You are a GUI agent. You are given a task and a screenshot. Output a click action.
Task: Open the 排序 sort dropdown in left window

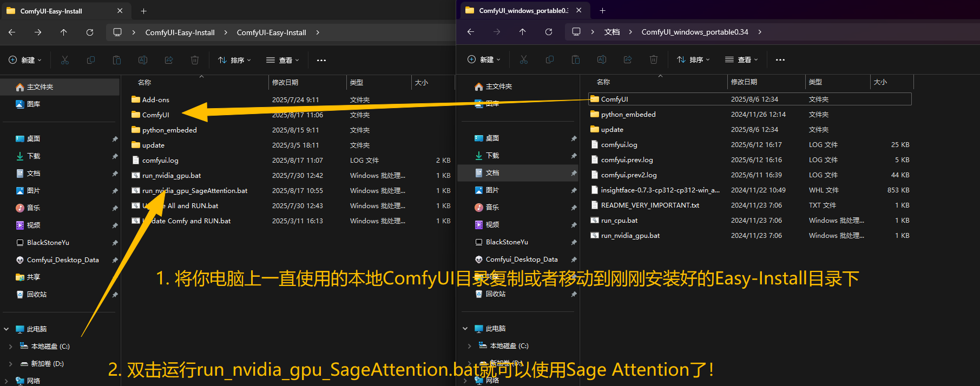click(x=234, y=60)
